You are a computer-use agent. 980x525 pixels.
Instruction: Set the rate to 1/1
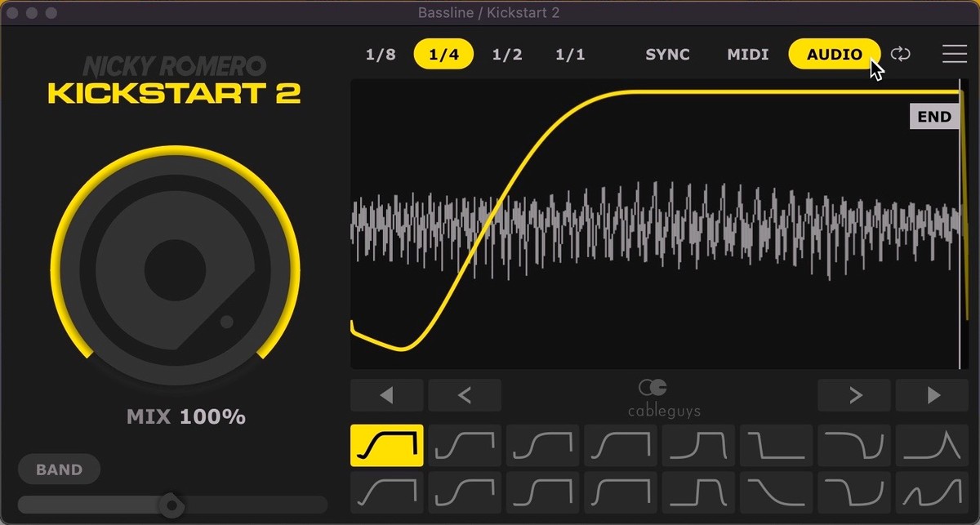[570, 55]
